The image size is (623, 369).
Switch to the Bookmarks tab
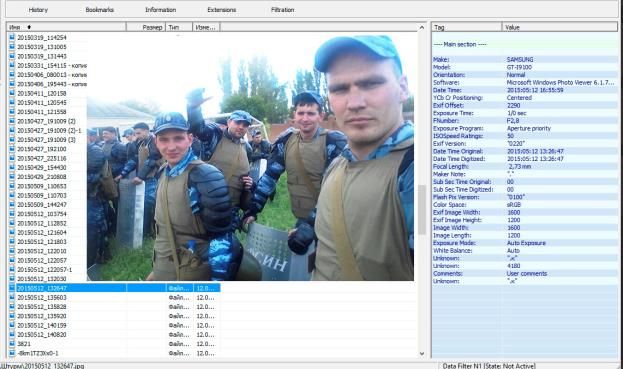[x=99, y=10]
